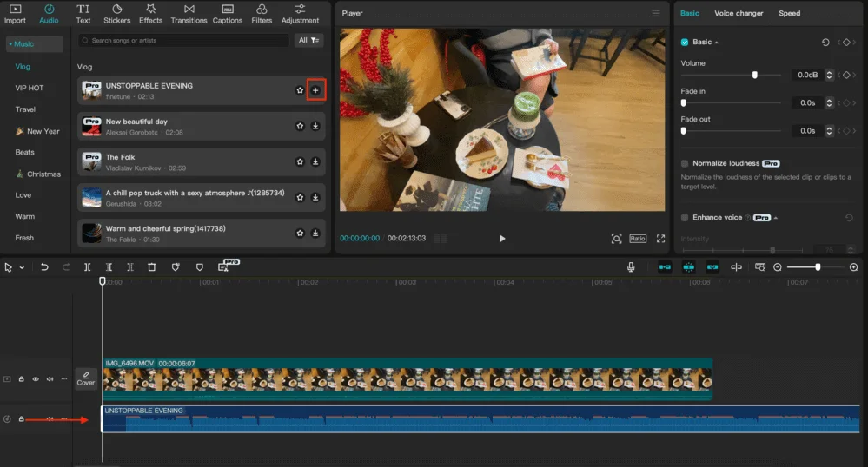Switch to the Voice changer tab
Image resolution: width=868 pixels, height=467 pixels.
coord(739,13)
